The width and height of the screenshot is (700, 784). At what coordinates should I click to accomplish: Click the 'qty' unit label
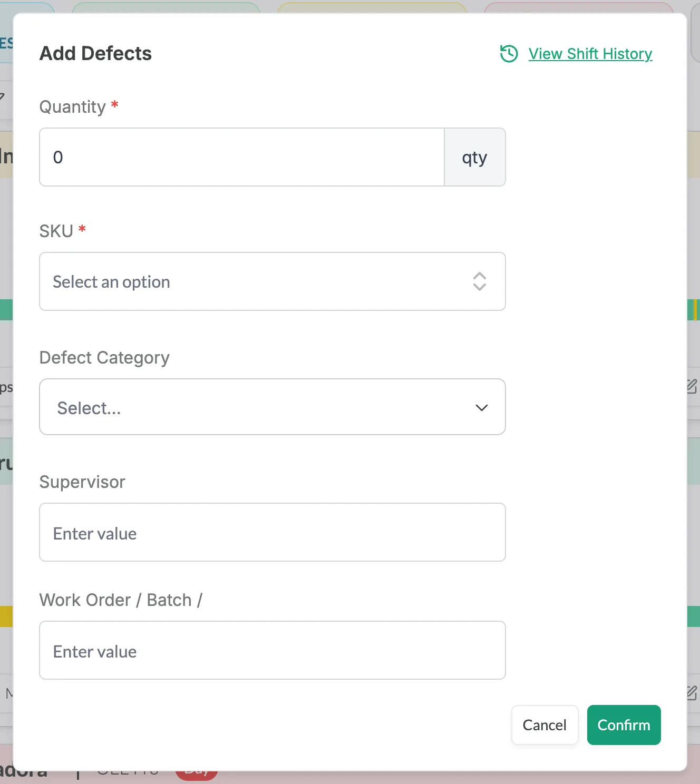click(475, 157)
